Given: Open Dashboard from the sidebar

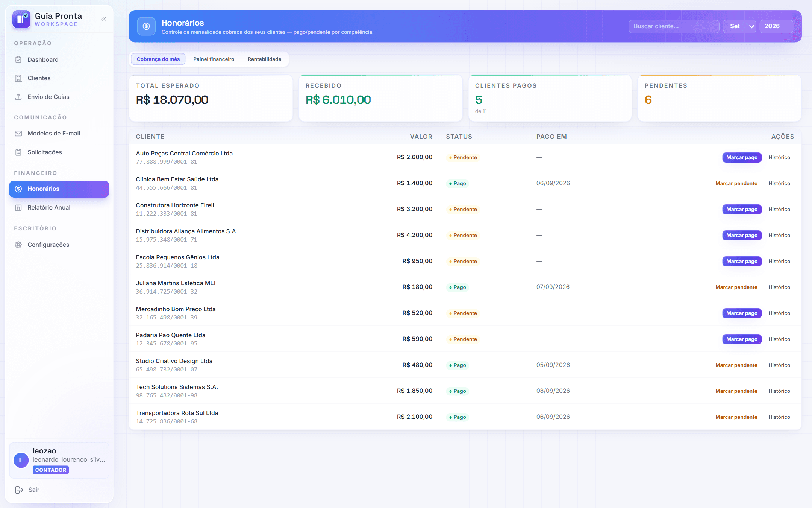Looking at the screenshot, I should 59,59.
